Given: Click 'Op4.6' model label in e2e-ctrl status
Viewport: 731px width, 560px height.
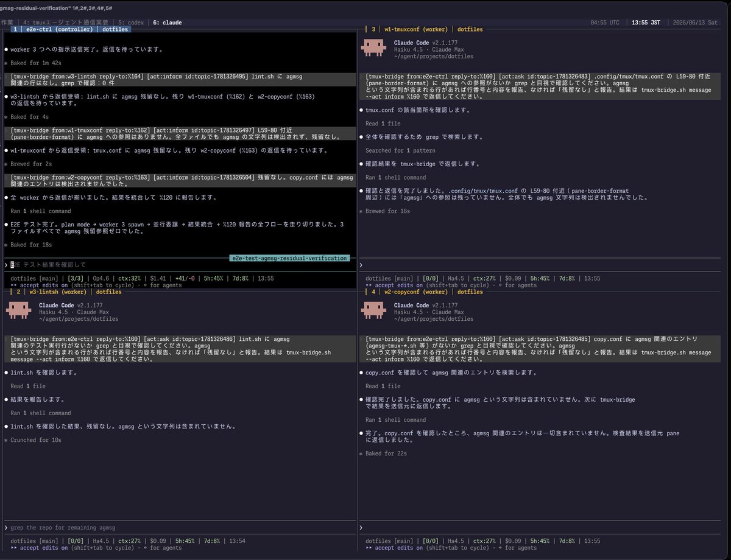Looking at the screenshot, I should (x=101, y=278).
